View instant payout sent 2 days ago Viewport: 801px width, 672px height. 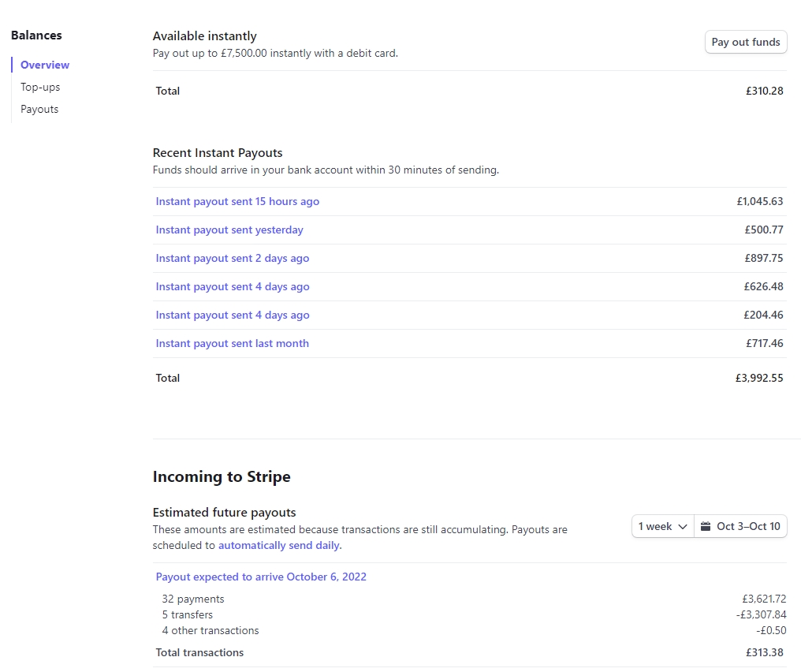(x=233, y=258)
